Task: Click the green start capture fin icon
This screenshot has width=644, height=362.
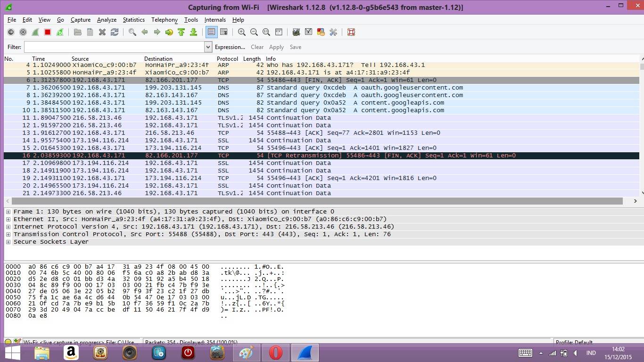Action: 35,32
